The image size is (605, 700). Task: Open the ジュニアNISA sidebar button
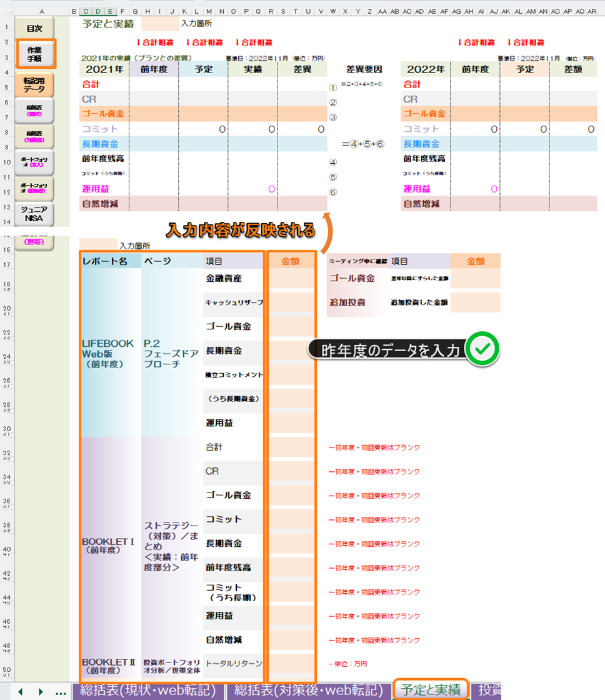[x=34, y=213]
